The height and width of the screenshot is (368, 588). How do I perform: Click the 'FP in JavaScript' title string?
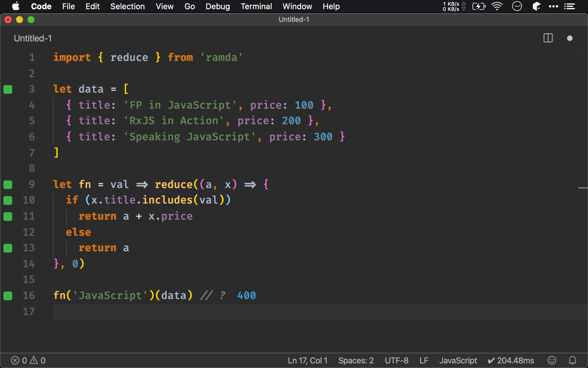click(x=180, y=105)
